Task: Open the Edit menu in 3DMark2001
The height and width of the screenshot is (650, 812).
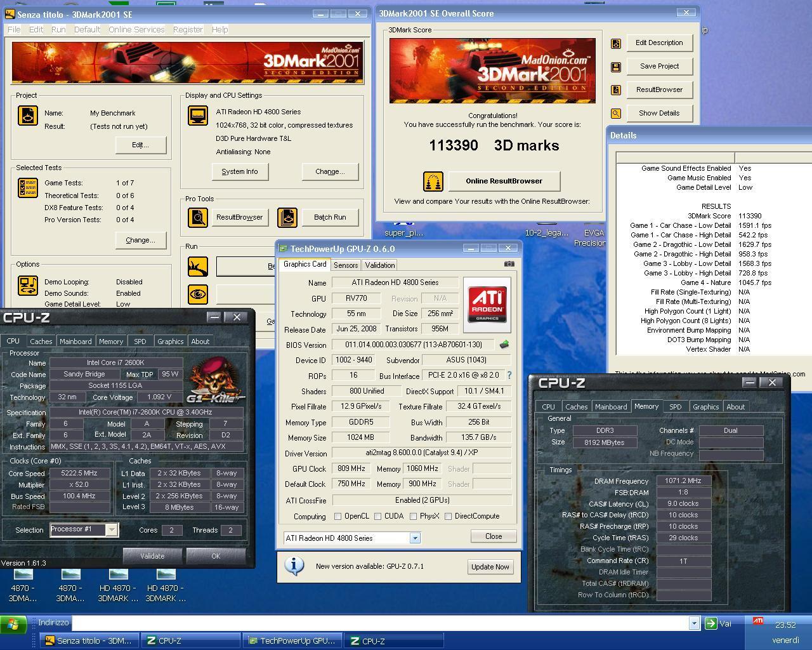Action: (36, 30)
